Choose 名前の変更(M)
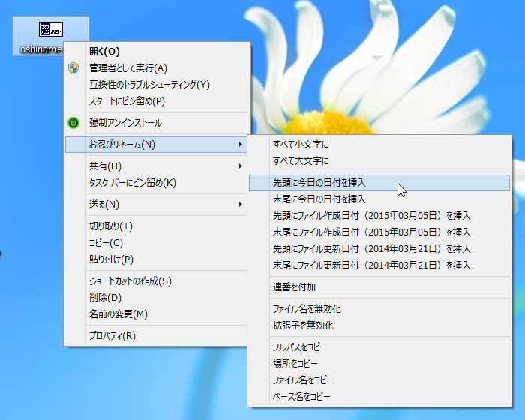 pyautogui.click(x=157, y=313)
